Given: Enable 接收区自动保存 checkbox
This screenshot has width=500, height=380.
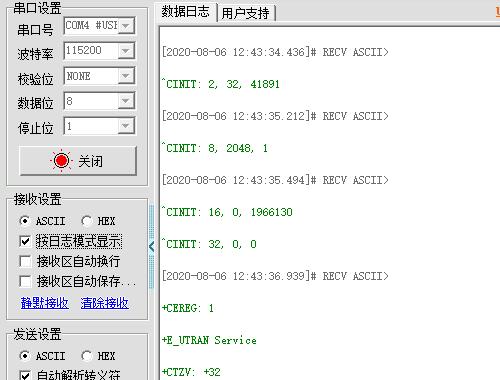Looking at the screenshot, I should (x=25, y=282).
